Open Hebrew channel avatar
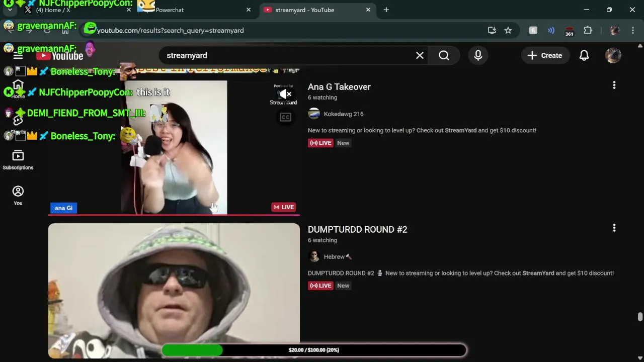 point(314,256)
